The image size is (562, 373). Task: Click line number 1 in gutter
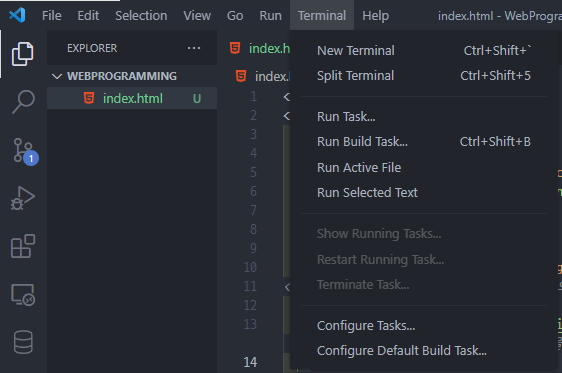pyautogui.click(x=254, y=96)
